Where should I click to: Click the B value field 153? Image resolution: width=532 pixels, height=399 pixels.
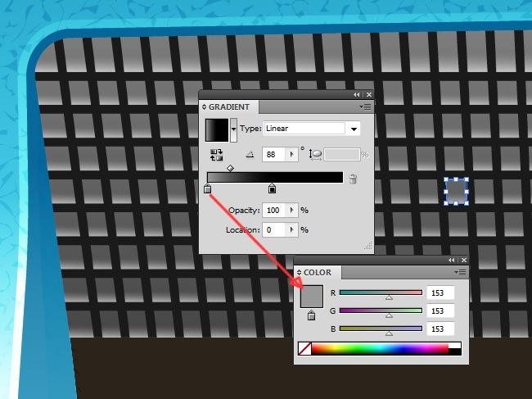pyautogui.click(x=440, y=329)
